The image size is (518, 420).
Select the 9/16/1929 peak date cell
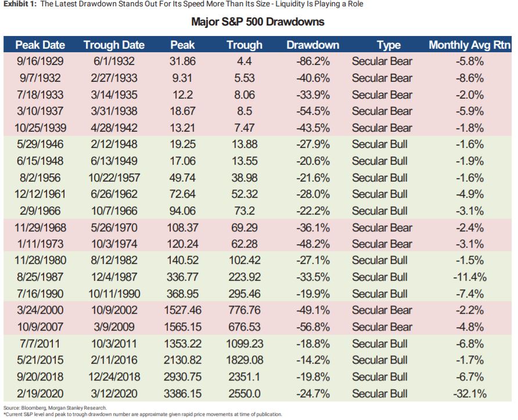[40, 61]
